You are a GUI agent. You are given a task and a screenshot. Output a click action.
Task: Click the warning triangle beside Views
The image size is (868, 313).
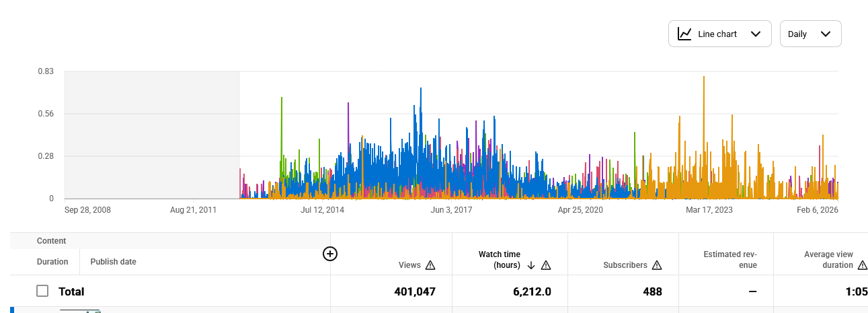tap(430, 265)
